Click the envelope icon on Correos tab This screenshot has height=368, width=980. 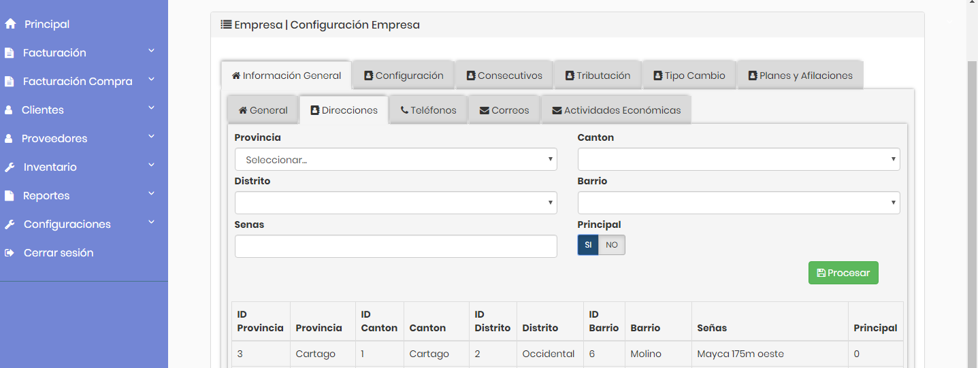[x=485, y=110]
